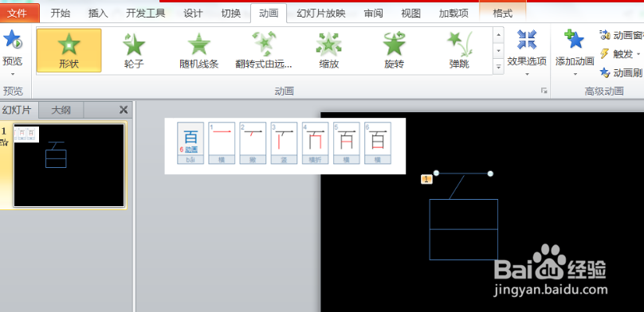This screenshot has width=644, height=312.
Task: Open the 效果选项 dropdown arrow
Action: pos(527,74)
